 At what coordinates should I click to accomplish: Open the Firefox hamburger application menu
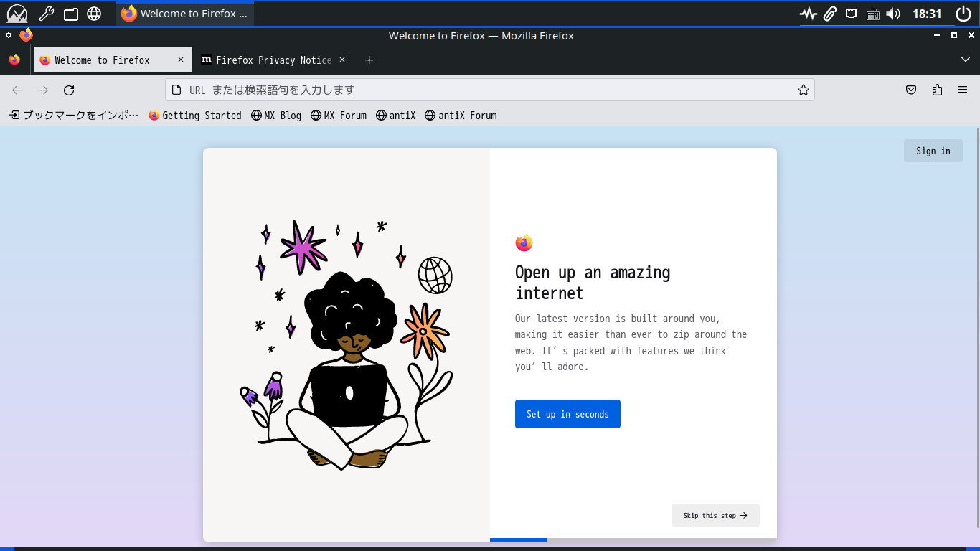(x=963, y=90)
